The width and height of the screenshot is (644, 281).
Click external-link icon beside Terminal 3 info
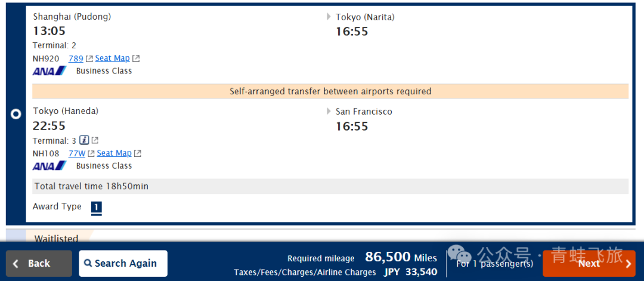pyautogui.click(x=95, y=141)
